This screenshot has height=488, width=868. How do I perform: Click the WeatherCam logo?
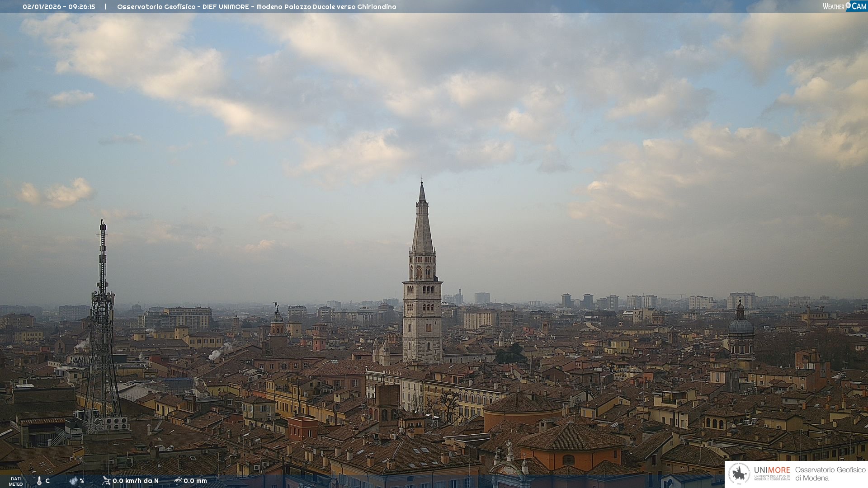pyautogui.click(x=844, y=6)
